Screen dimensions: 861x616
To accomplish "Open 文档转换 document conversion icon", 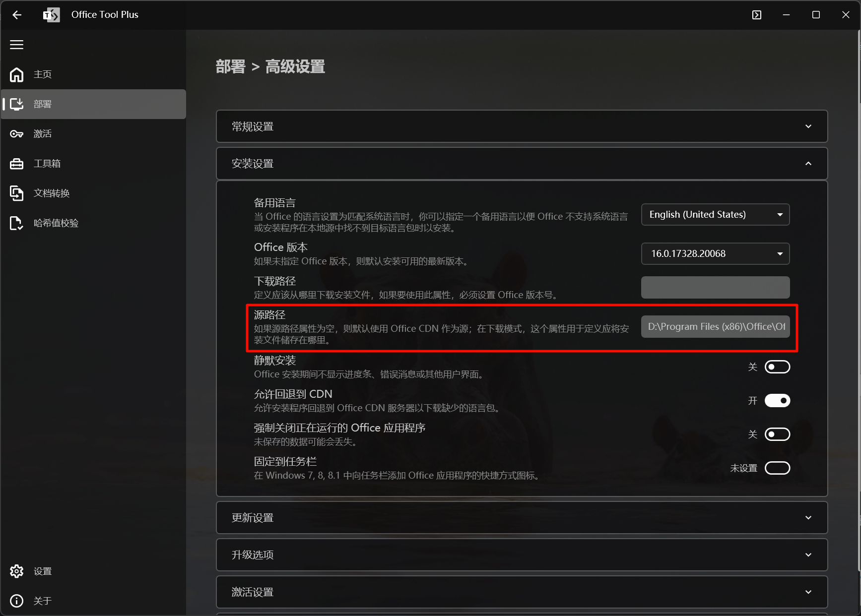I will point(17,193).
